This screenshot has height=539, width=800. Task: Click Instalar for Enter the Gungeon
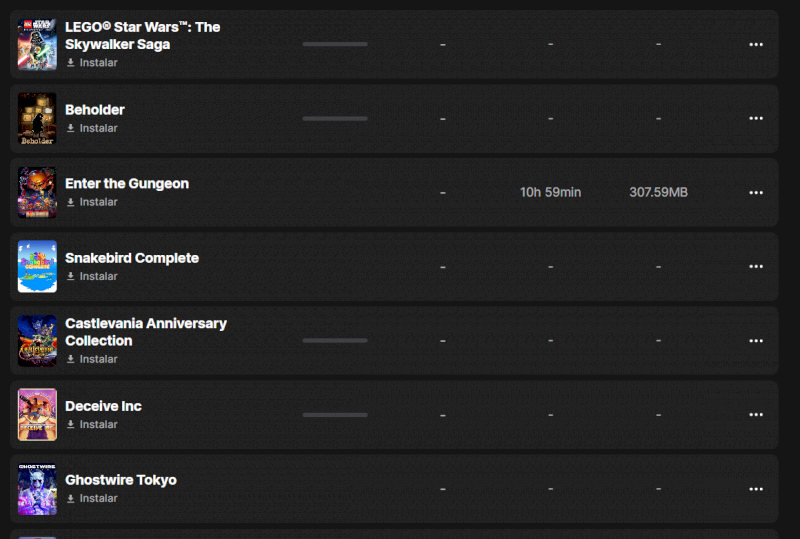[x=92, y=202]
